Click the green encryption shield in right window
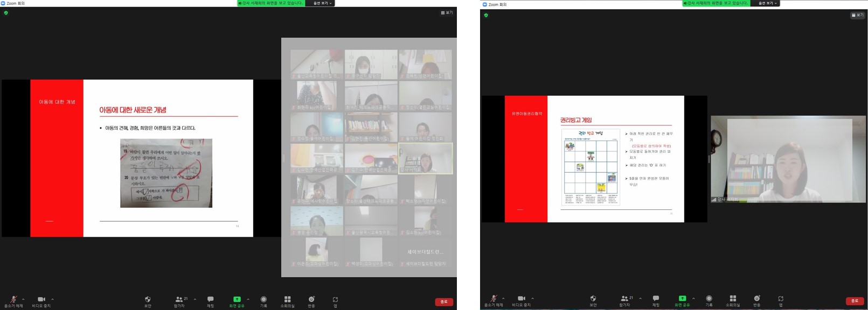Viewport: 868px width, 310px height. click(486, 15)
